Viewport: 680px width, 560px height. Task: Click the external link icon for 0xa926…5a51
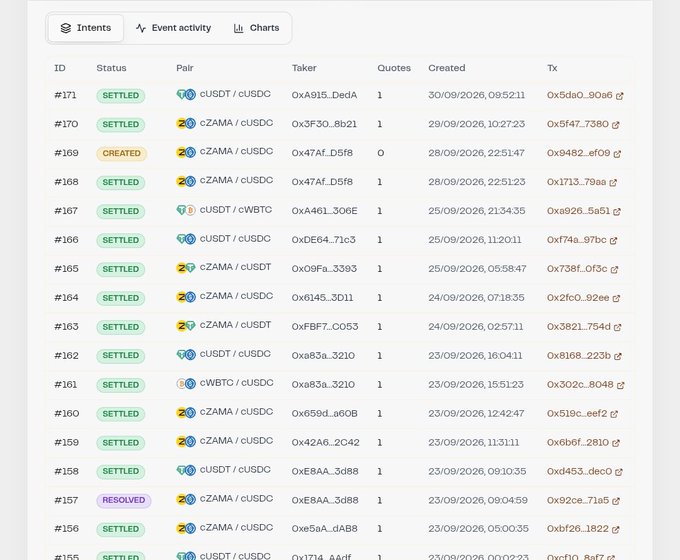[617, 212]
